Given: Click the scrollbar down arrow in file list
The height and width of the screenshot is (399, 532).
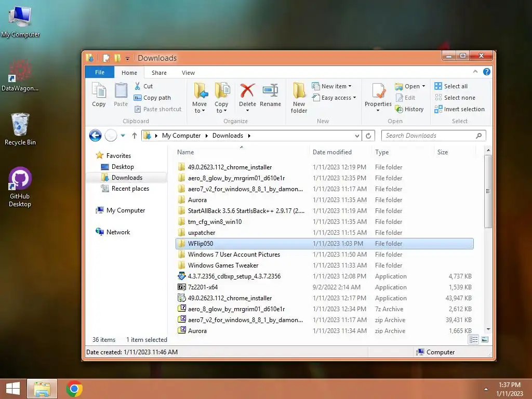Looking at the screenshot, I should 488,329.
